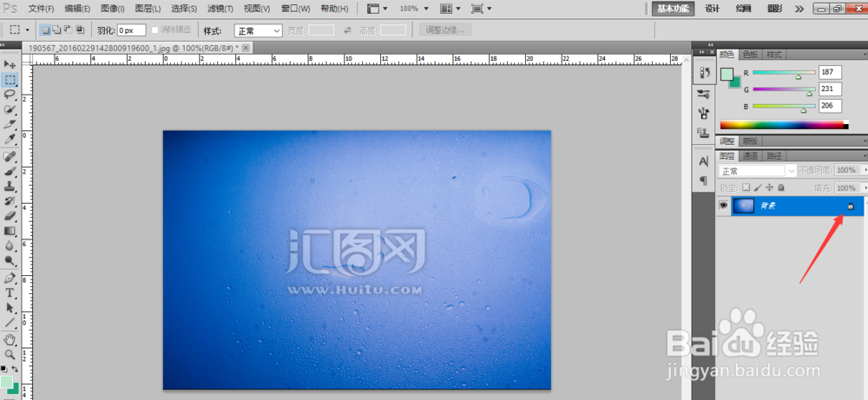Screen dimensions: 868x400
Task: Select the Line shape tool
Action: (10, 322)
